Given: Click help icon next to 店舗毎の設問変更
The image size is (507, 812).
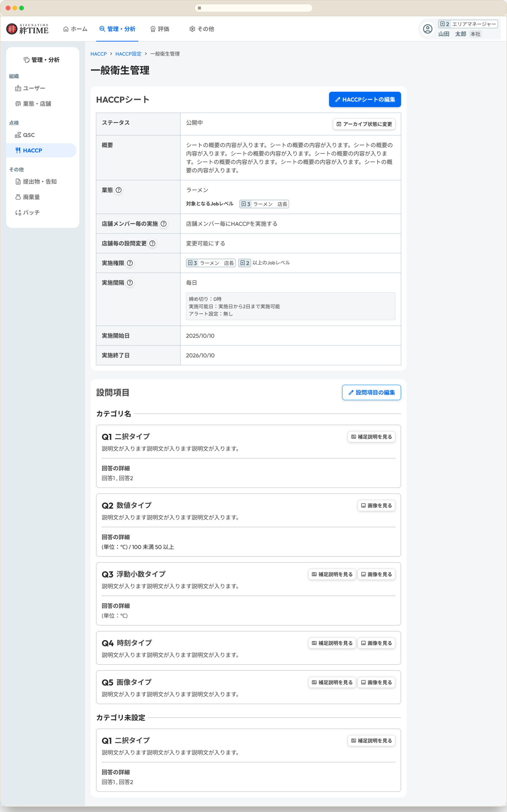Looking at the screenshot, I should (152, 243).
